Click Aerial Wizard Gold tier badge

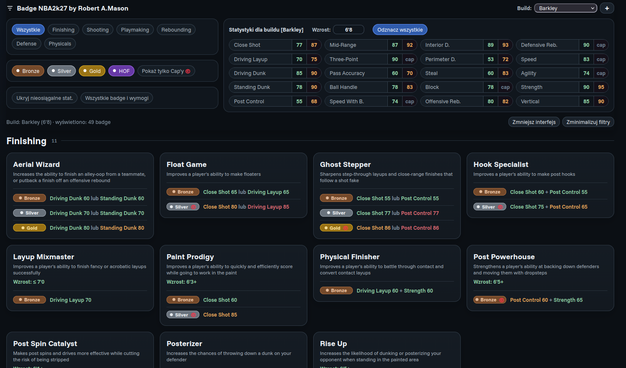pyautogui.click(x=30, y=228)
